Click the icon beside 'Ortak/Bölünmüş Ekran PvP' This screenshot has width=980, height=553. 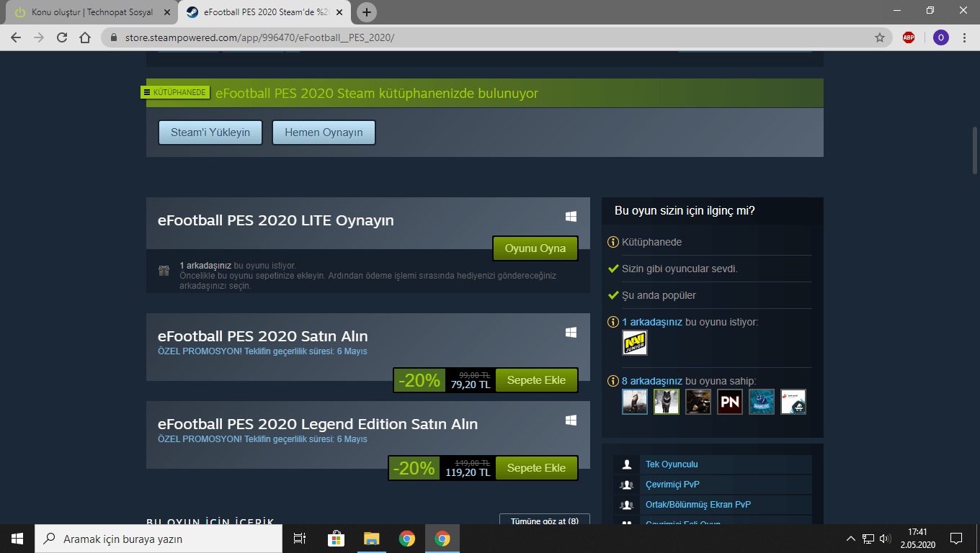click(627, 505)
